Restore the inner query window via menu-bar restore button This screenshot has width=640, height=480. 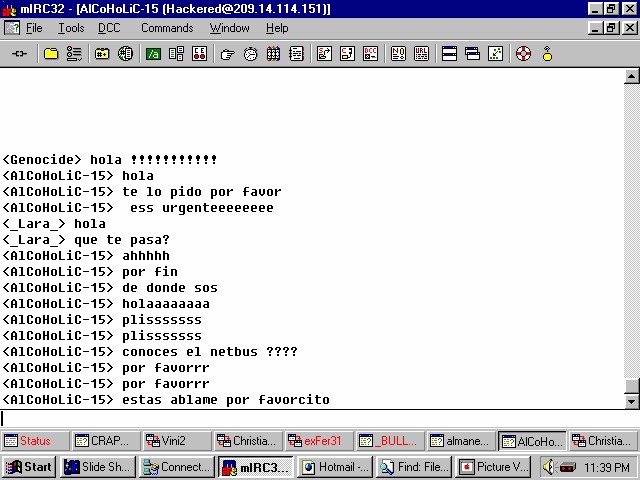pos(611,28)
